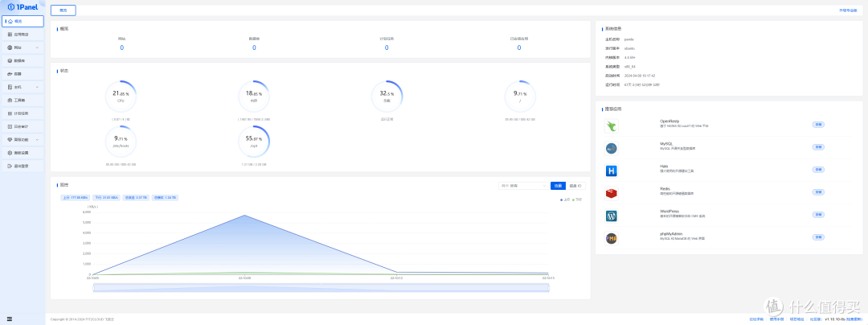Screen dimensions: 868x325
Task: Click the 负载 load 32.5% gauge
Action: pyautogui.click(x=387, y=97)
